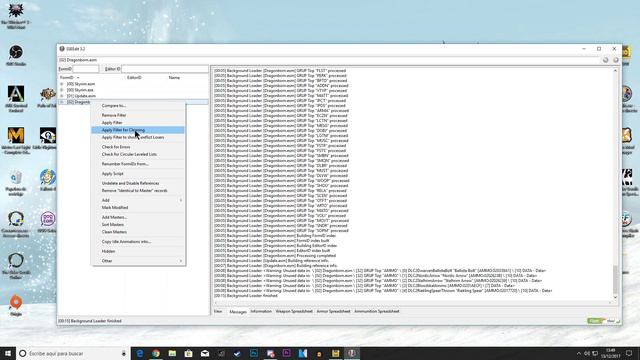Open Google Chrome from the taskbar
The width and height of the screenshot is (640, 360).
pos(156,353)
